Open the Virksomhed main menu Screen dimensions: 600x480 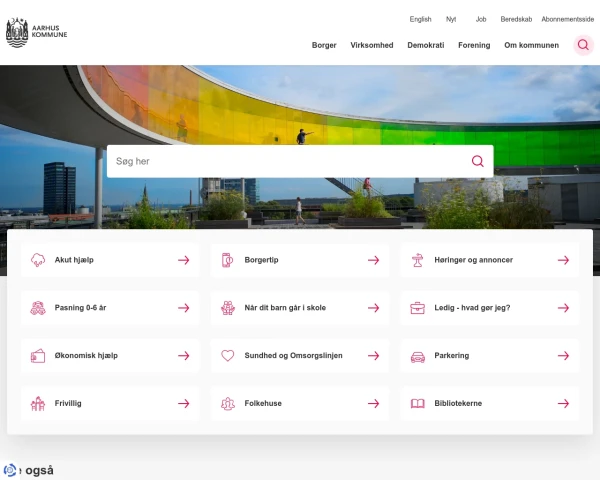tap(372, 45)
